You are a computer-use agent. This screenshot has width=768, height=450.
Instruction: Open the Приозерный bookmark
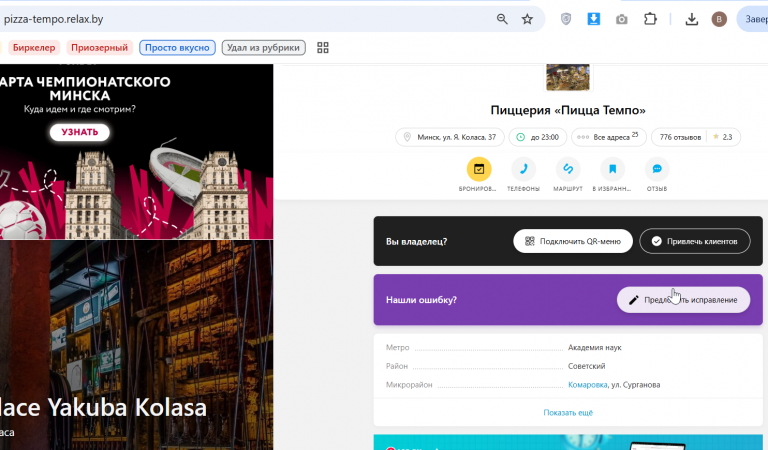pyautogui.click(x=99, y=47)
